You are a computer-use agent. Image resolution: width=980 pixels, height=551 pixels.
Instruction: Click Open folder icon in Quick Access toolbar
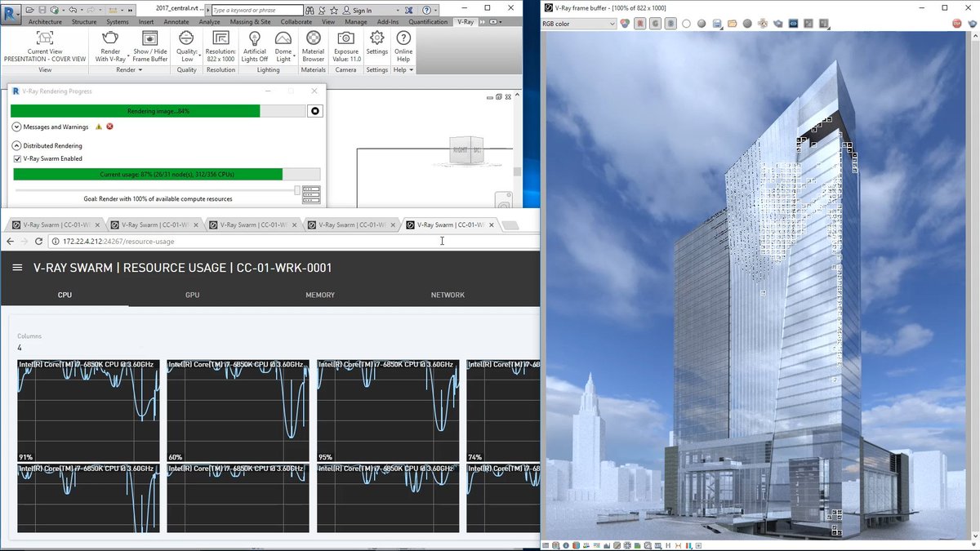(x=31, y=10)
